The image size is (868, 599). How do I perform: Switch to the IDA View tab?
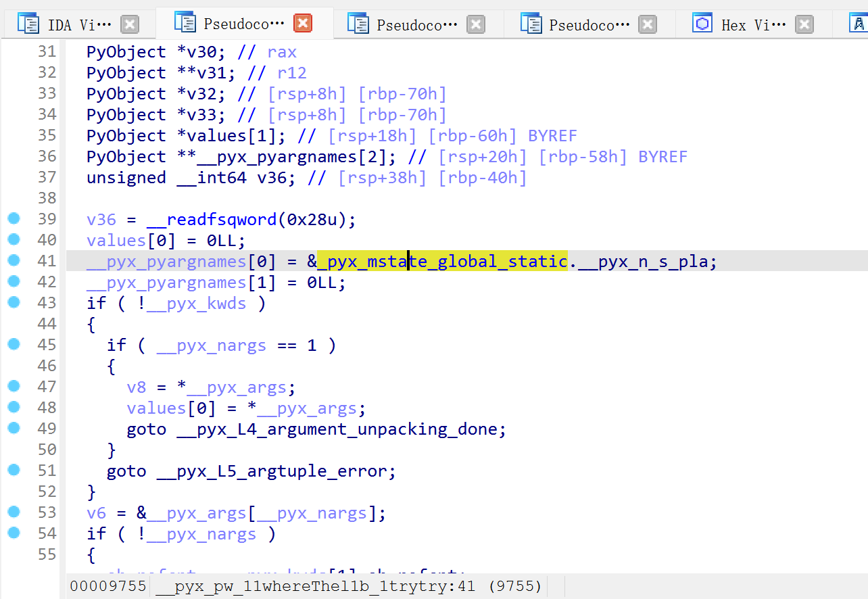pyautogui.click(x=79, y=25)
